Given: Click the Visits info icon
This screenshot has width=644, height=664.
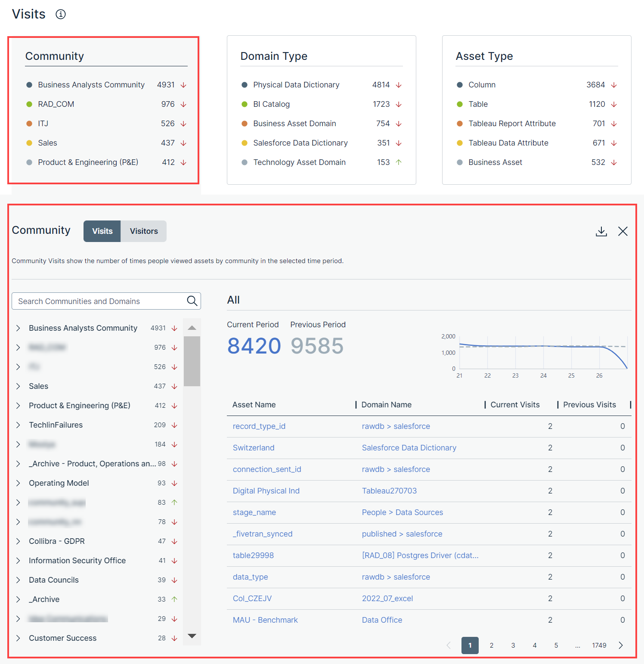Looking at the screenshot, I should point(61,14).
